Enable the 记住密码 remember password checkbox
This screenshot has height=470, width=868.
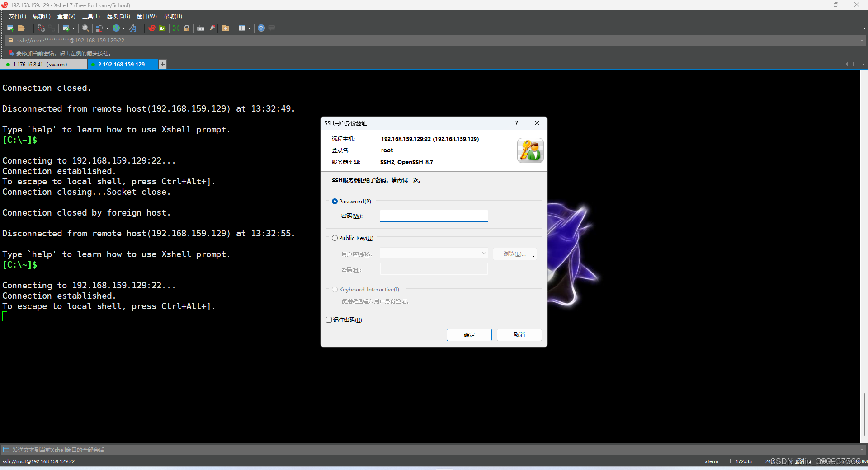[x=329, y=320]
